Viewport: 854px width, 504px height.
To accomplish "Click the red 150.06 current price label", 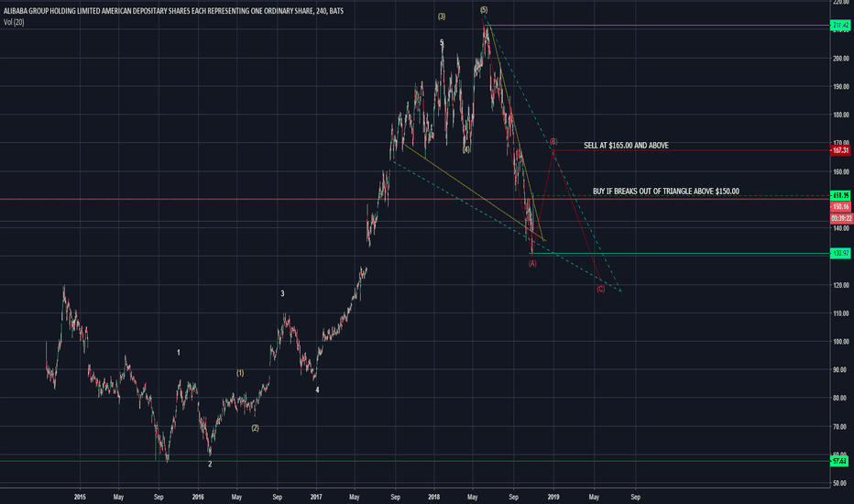I will pos(840,206).
